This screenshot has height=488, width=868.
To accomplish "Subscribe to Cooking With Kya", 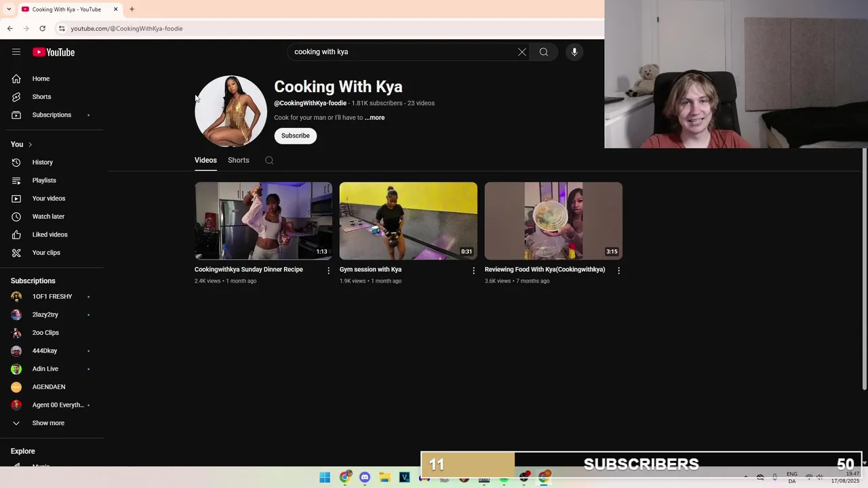I will coord(295,136).
